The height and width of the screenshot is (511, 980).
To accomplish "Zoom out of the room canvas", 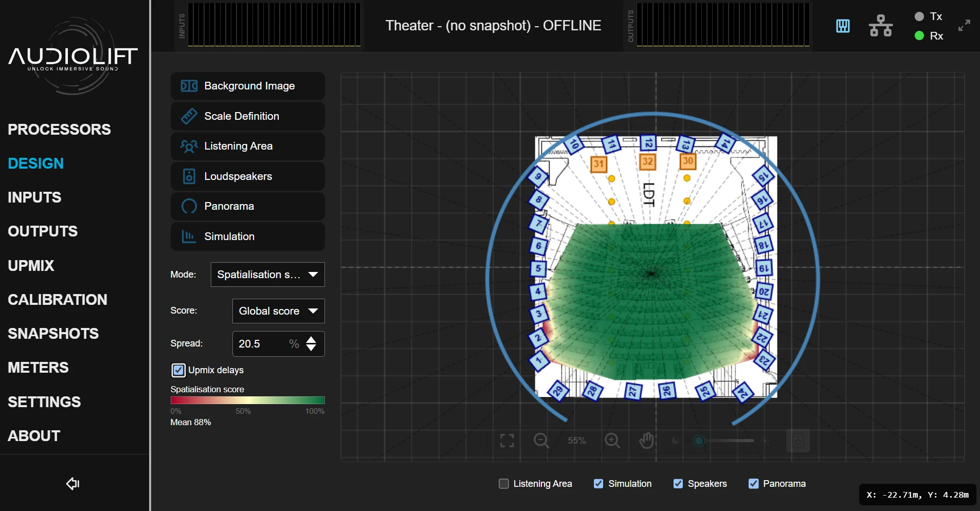I will 541,441.
